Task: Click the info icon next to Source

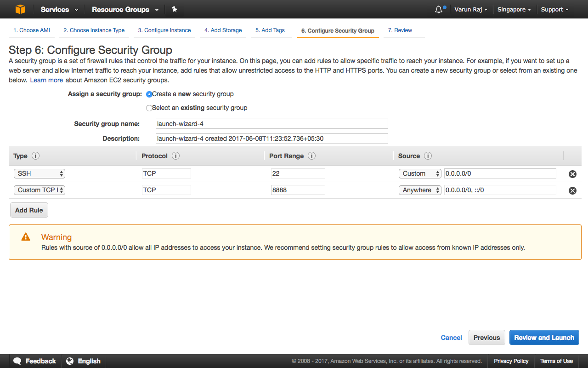Action: (428, 156)
